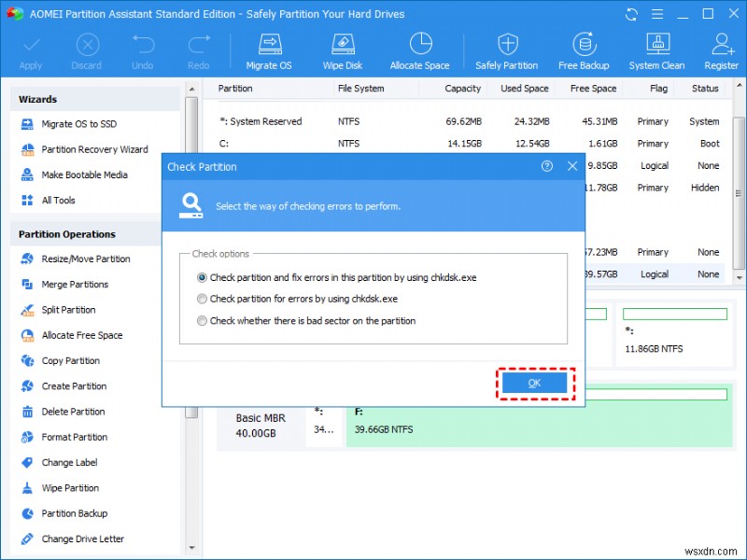Click the Refresh icon in the title bar
747x560 pixels.
(x=631, y=14)
